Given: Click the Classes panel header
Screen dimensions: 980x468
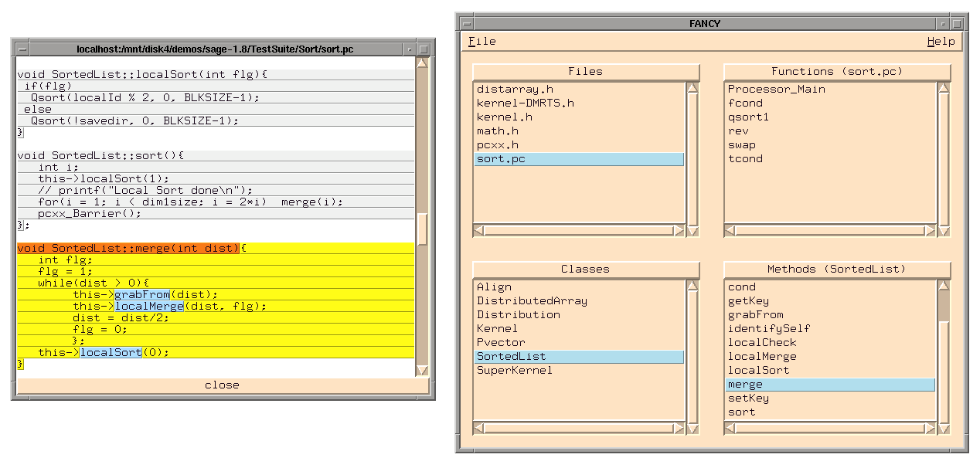Looking at the screenshot, I should click(585, 270).
